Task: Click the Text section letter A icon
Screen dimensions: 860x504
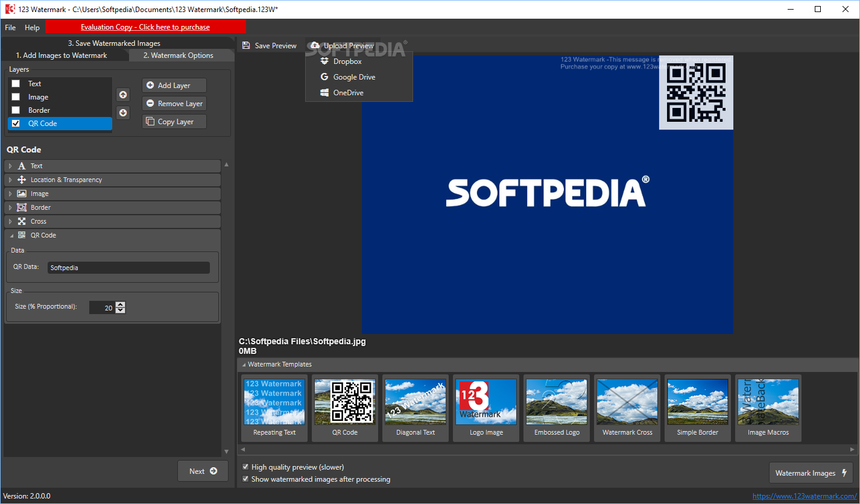Action: tap(22, 166)
